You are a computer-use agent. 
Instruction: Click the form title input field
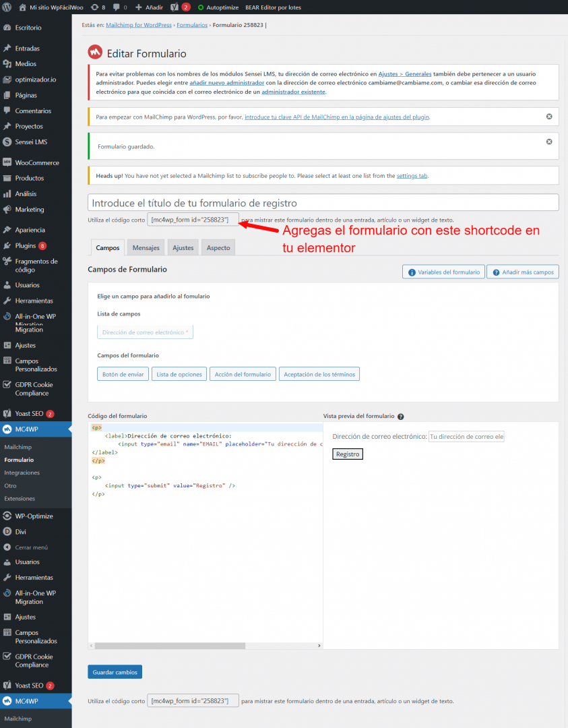pos(323,202)
